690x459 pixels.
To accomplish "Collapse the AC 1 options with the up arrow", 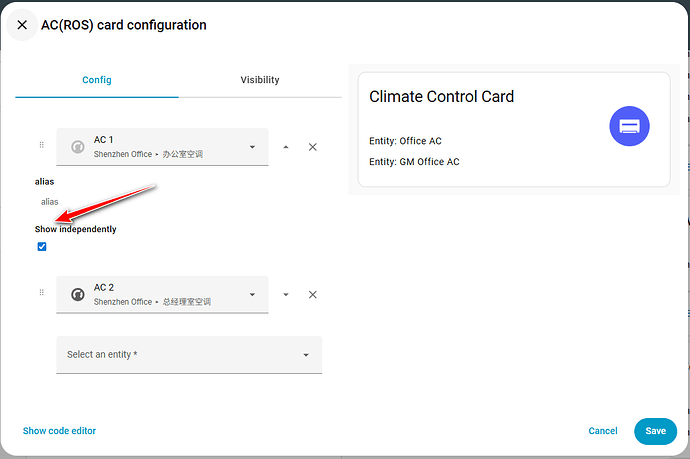I will [x=286, y=147].
